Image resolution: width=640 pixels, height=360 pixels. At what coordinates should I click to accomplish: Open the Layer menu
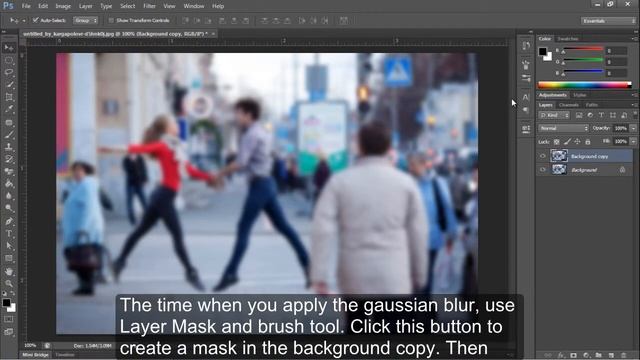tap(85, 6)
